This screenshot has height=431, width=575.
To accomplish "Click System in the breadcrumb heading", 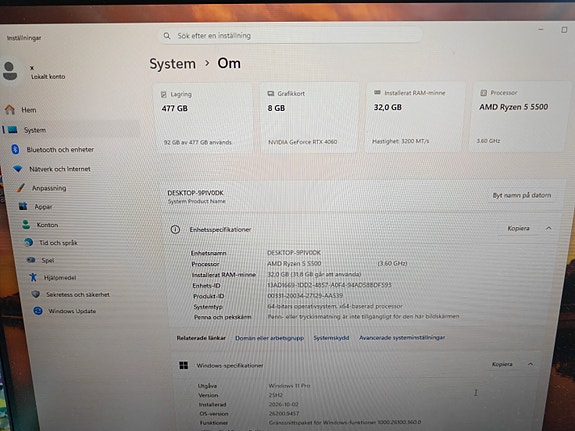I will (x=172, y=64).
